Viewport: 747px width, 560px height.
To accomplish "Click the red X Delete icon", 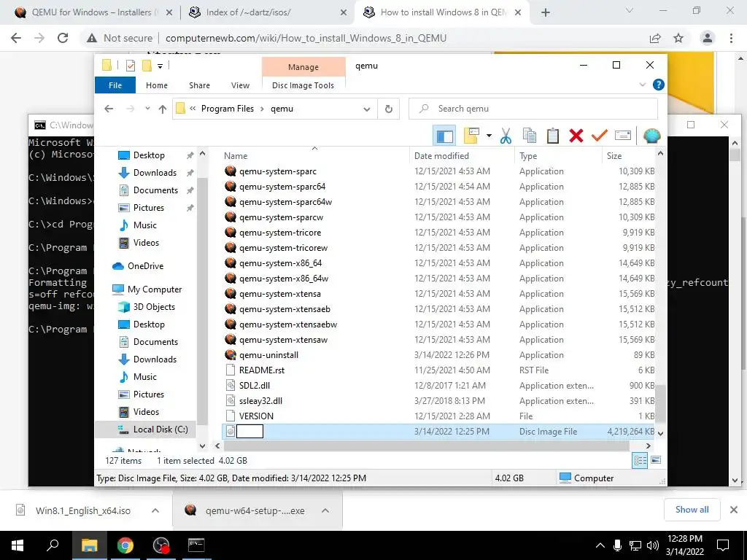I will [x=576, y=136].
